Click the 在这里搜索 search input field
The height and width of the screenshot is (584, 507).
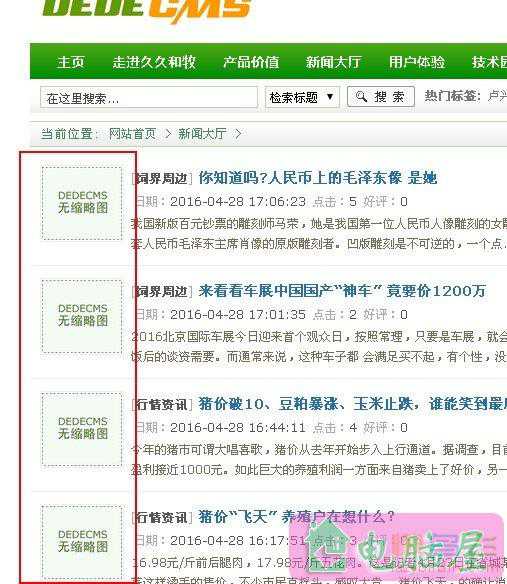149,98
